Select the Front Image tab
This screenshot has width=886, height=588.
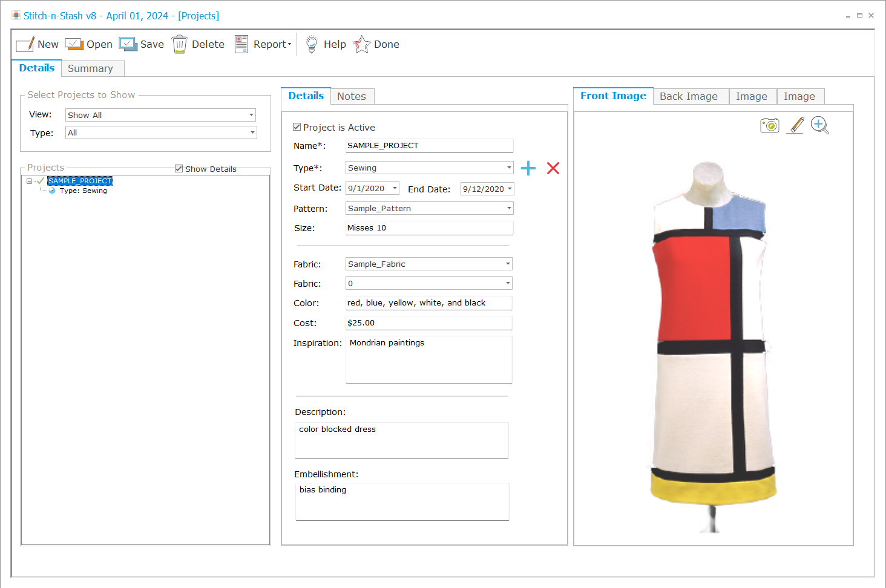(x=613, y=96)
